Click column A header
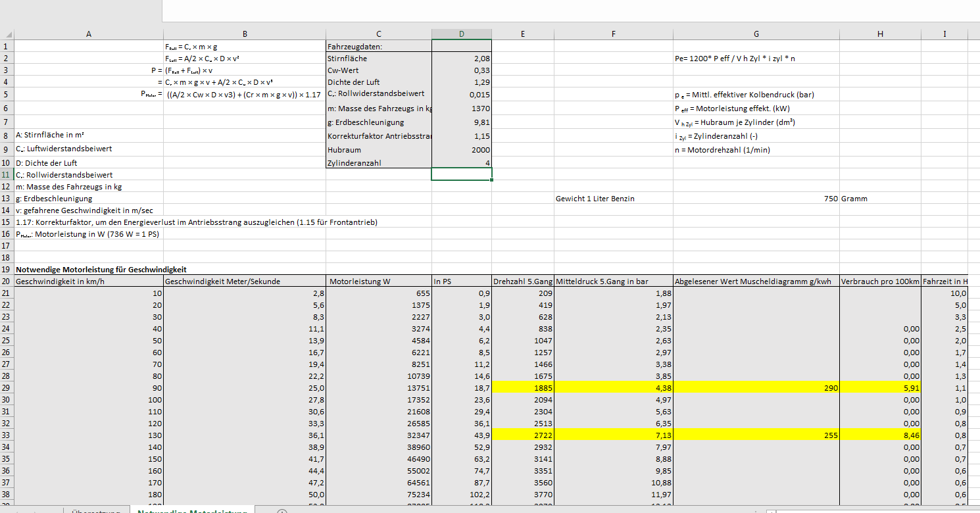This screenshot has width=980, height=513. [89, 34]
